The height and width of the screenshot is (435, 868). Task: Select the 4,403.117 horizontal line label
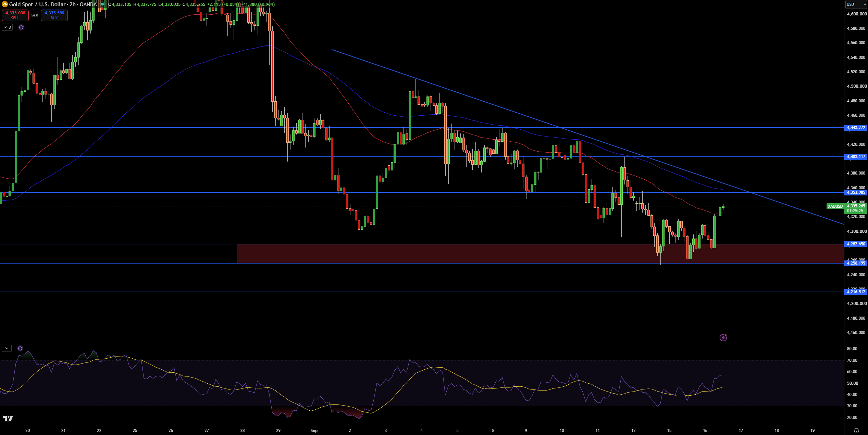click(x=856, y=157)
